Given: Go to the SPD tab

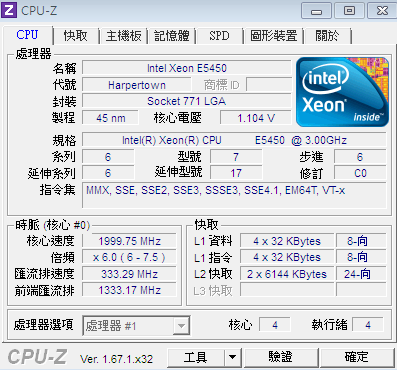Looking at the screenshot, I should tap(219, 36).
